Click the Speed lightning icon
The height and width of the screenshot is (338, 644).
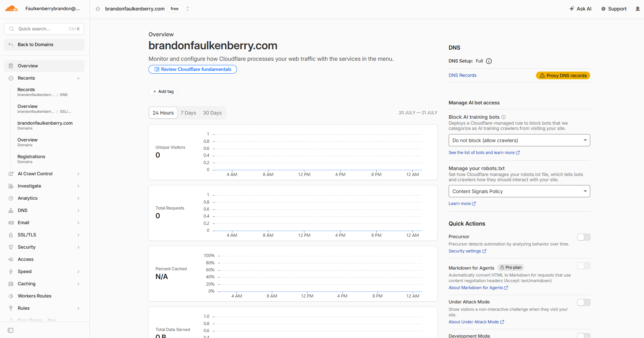click(11, 272)
